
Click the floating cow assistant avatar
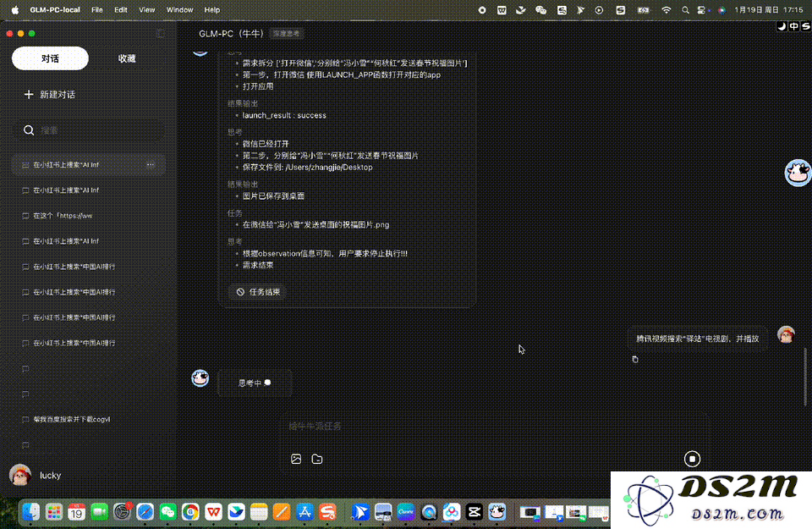(798, 173)
